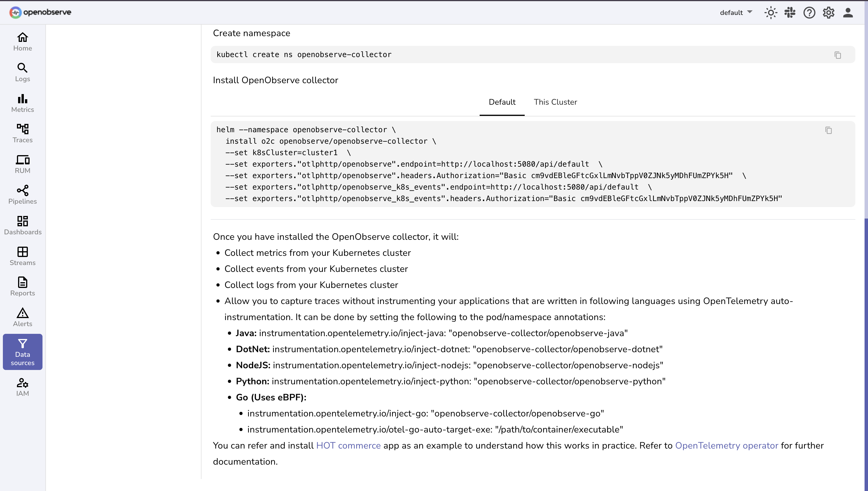Switch to the This Cluster tab

point(555,102)
